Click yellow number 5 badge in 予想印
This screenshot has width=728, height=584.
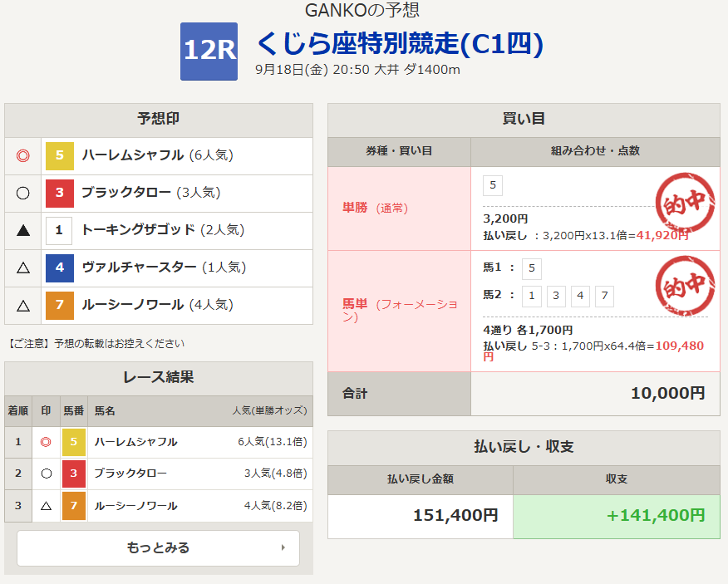[x=60, y=155]
